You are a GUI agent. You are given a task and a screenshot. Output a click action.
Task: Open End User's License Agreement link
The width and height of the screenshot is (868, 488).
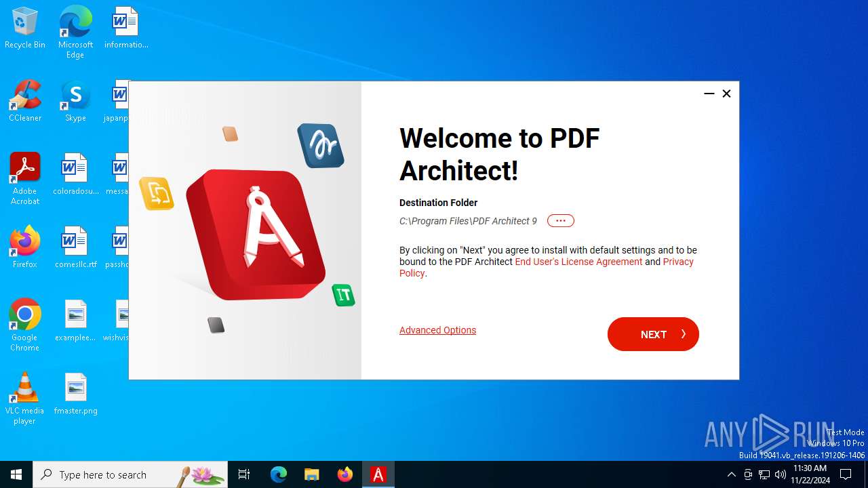coord(578,262)
